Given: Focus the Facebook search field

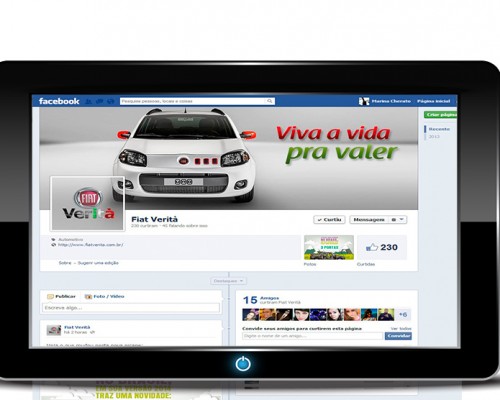Looking at the screenshot, I should 197,101.
